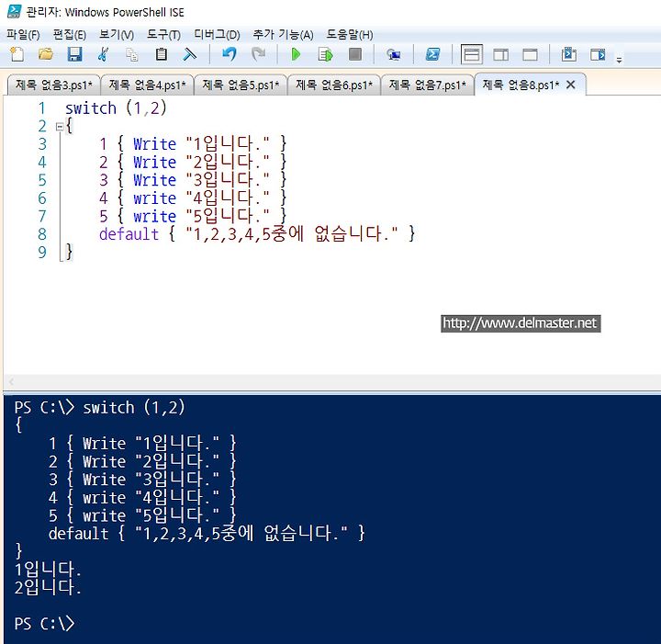Open the 추가 기능(A) menu
Screen dimensions: 661x644
(x=283, y=35)
